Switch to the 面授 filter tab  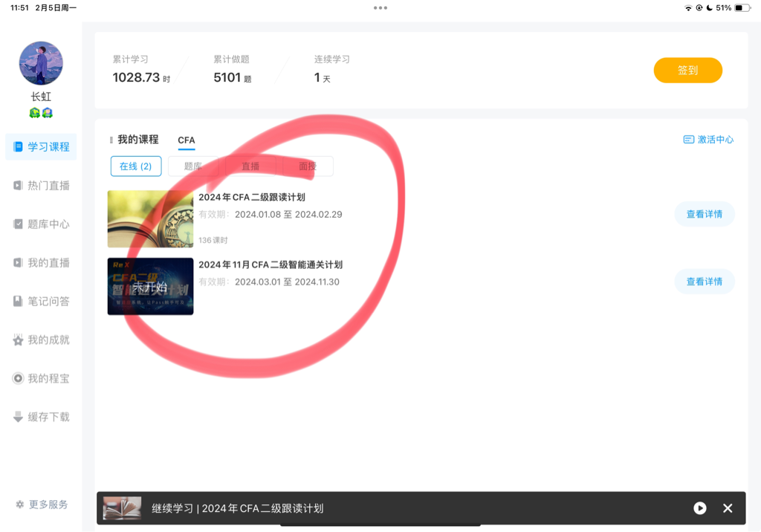click(x=308, y=166)
